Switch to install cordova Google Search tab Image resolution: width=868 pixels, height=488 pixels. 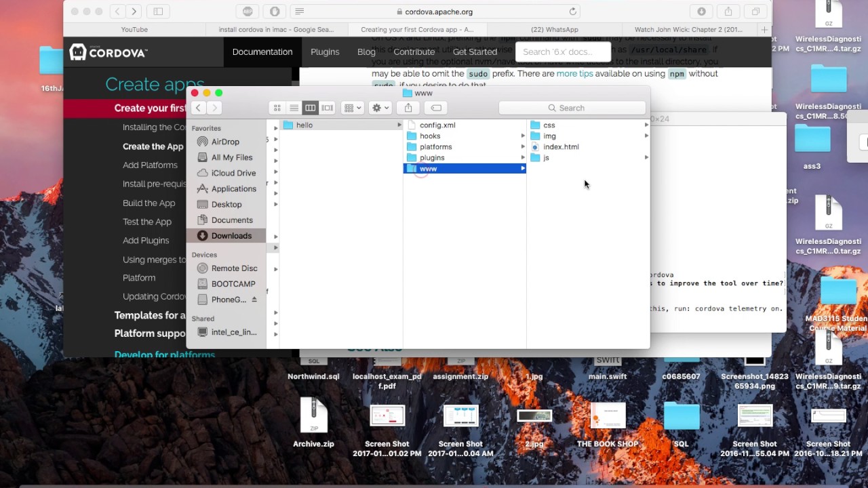pyautogui.click(x=276, y=30)
